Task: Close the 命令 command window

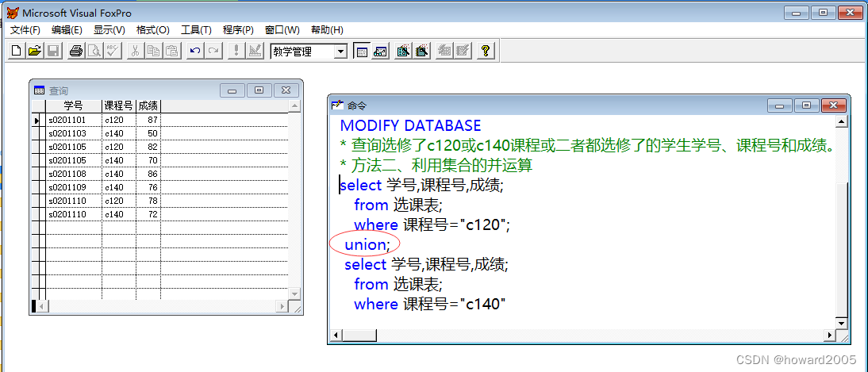Action: (834, 105)
